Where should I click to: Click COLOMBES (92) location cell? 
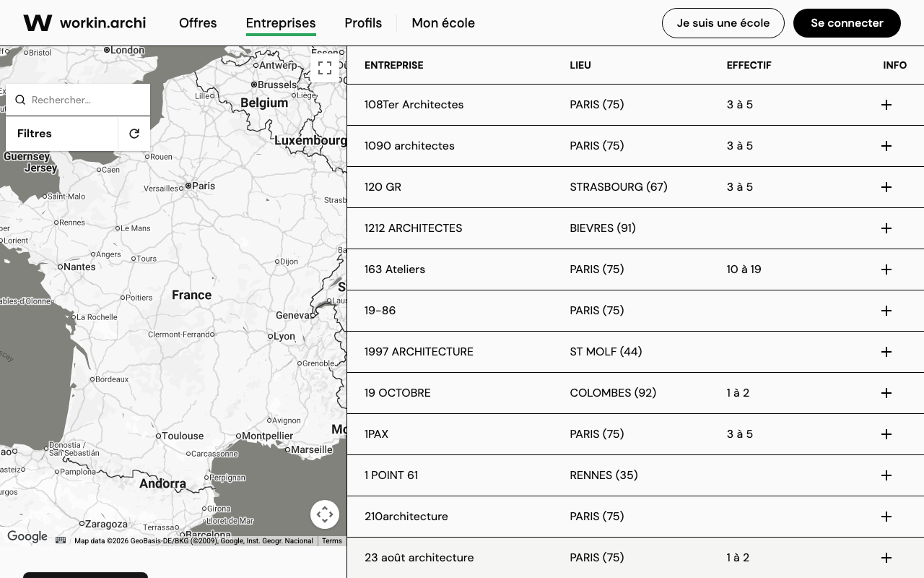point(613,393)
